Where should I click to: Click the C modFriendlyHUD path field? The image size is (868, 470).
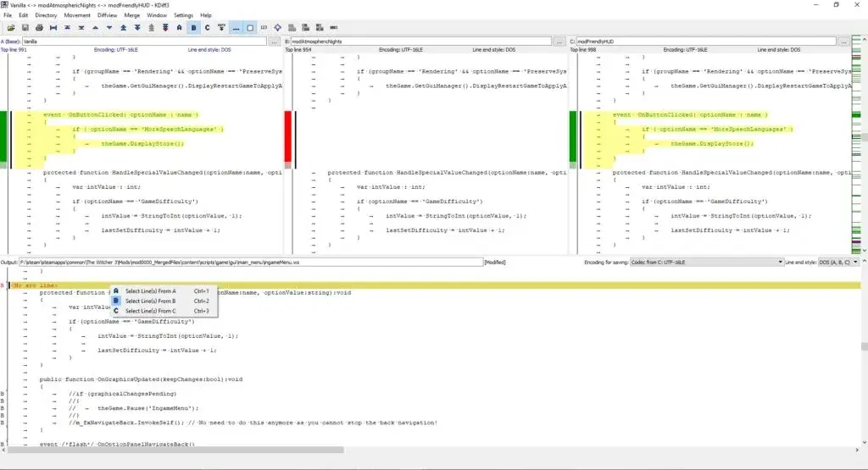pyautogui.click(x=706, y=41)
